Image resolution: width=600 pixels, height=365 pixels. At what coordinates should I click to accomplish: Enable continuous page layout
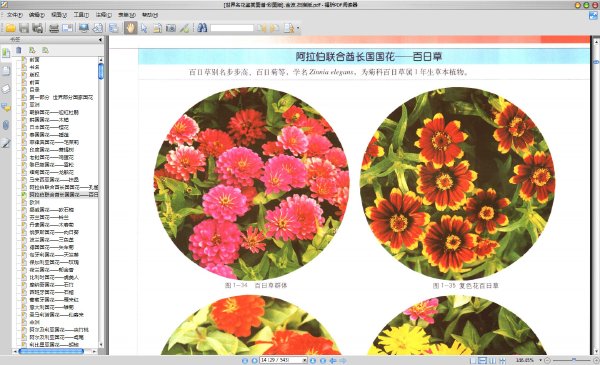pos(483,360)
